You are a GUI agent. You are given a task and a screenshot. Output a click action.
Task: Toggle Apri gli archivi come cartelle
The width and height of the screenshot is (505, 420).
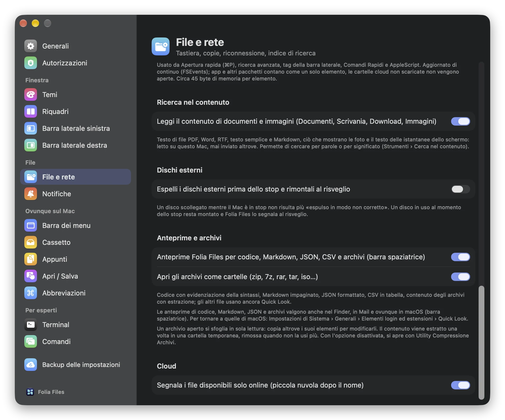pos(460,277)
